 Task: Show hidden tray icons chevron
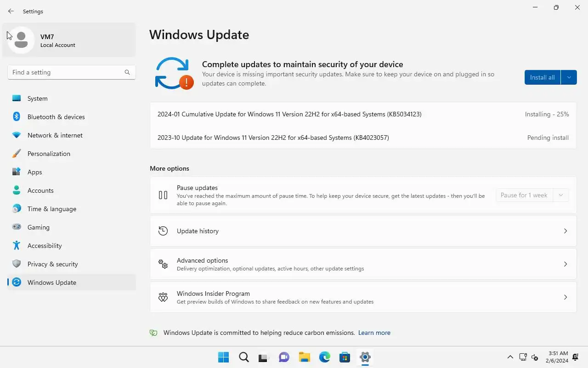(510, 357)
